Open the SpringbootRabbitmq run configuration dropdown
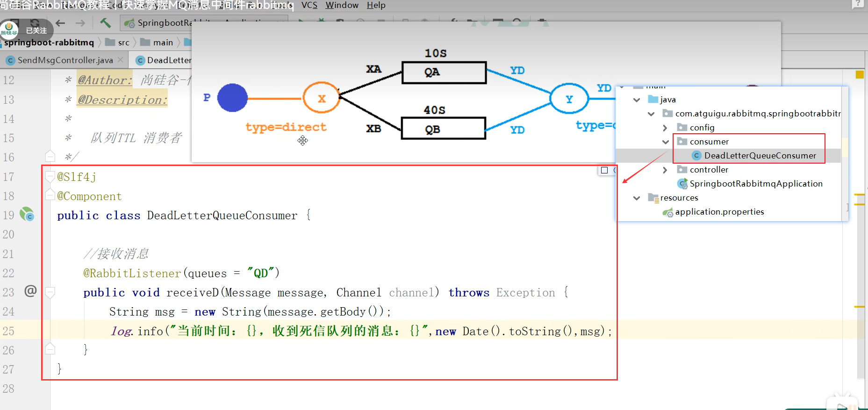The height and width of the screenshot is (410, 868). [204, 23]
